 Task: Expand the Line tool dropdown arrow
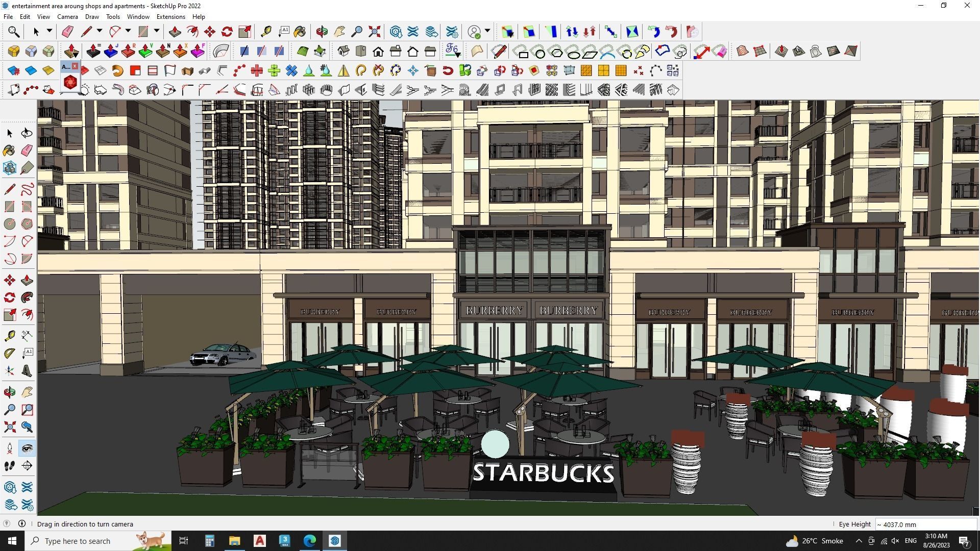point(99,31)
